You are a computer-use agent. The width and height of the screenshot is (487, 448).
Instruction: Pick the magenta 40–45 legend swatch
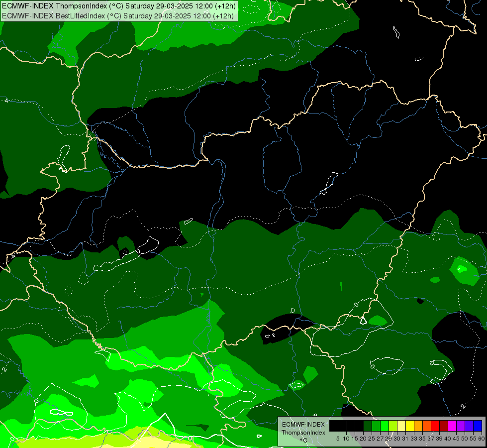coord(453,426)
